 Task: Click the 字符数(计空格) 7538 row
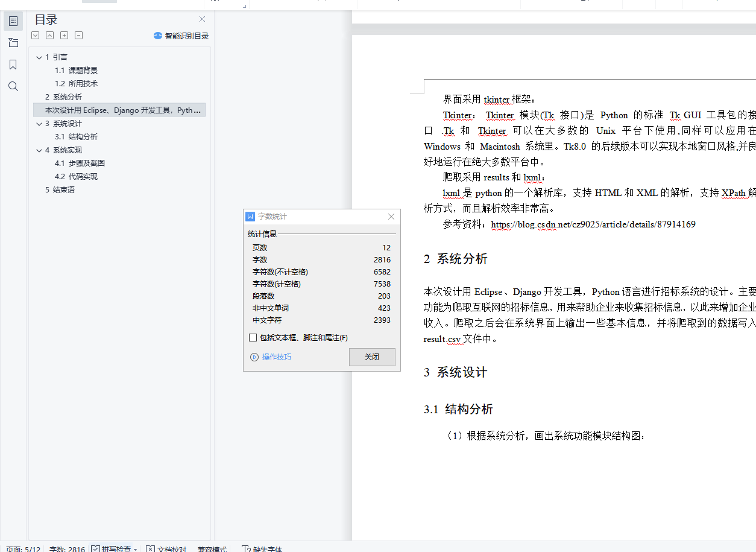(321, 284)
